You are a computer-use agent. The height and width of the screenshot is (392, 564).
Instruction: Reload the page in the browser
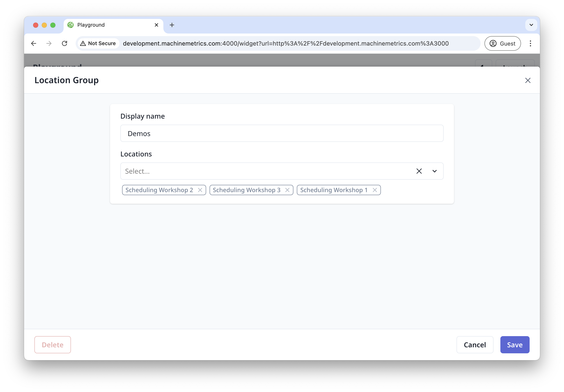65,43
